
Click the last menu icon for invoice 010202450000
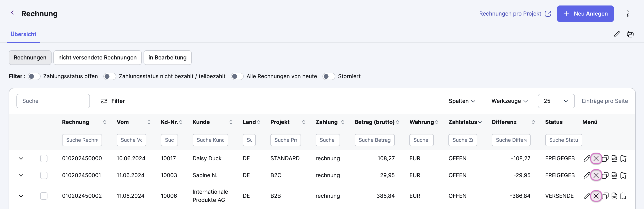pyautogui.click(x=623, y=158)
